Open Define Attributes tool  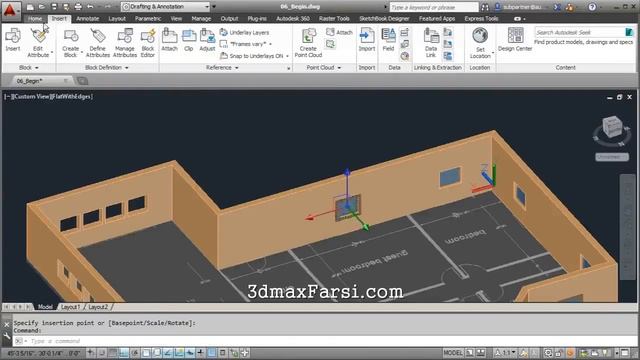click(98, 42)
